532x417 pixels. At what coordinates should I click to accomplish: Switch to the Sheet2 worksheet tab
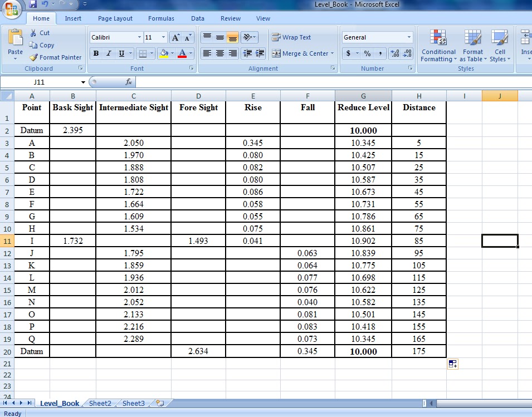coord(100,404)
